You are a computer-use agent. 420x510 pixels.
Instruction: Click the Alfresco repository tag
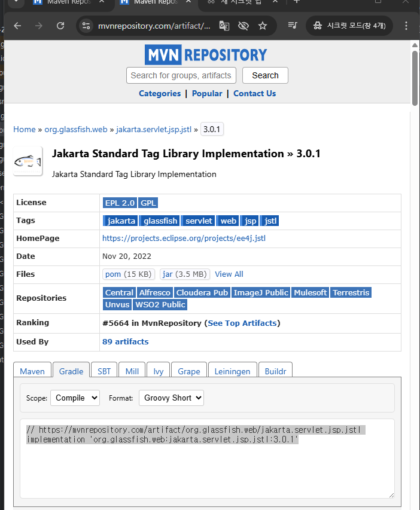(154, 292)
